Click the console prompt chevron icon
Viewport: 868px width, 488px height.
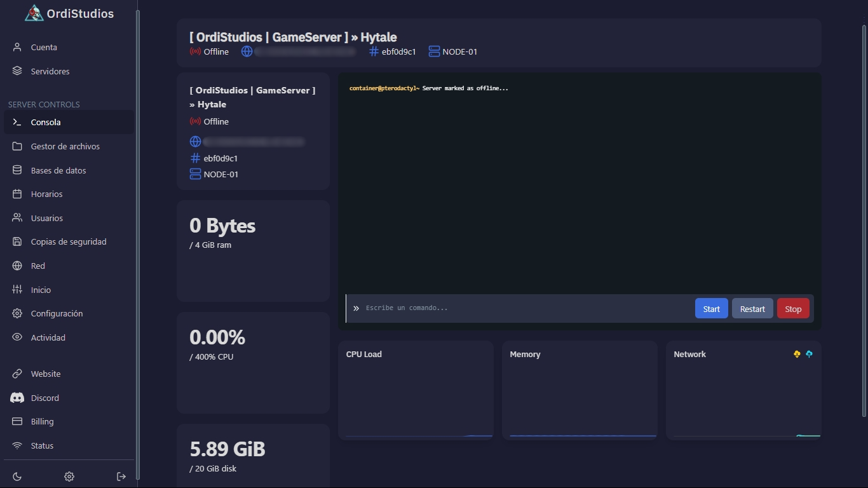356,308
